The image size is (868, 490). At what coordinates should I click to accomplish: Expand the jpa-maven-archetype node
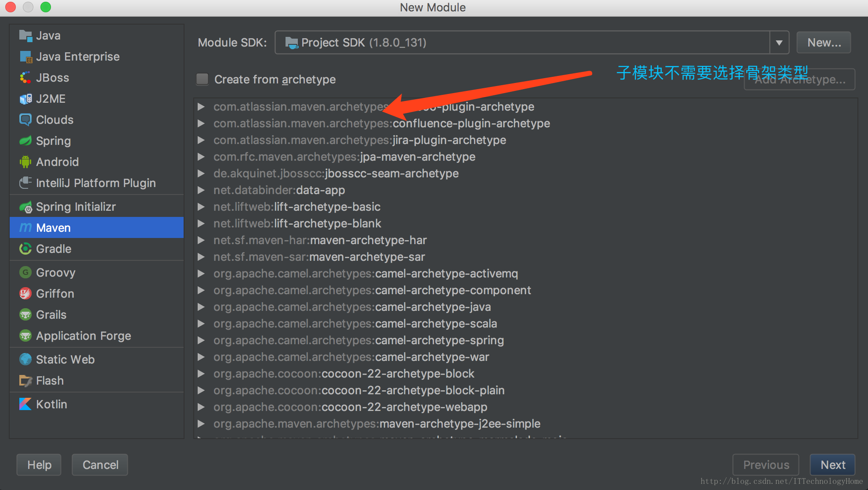tap(201, 157)
